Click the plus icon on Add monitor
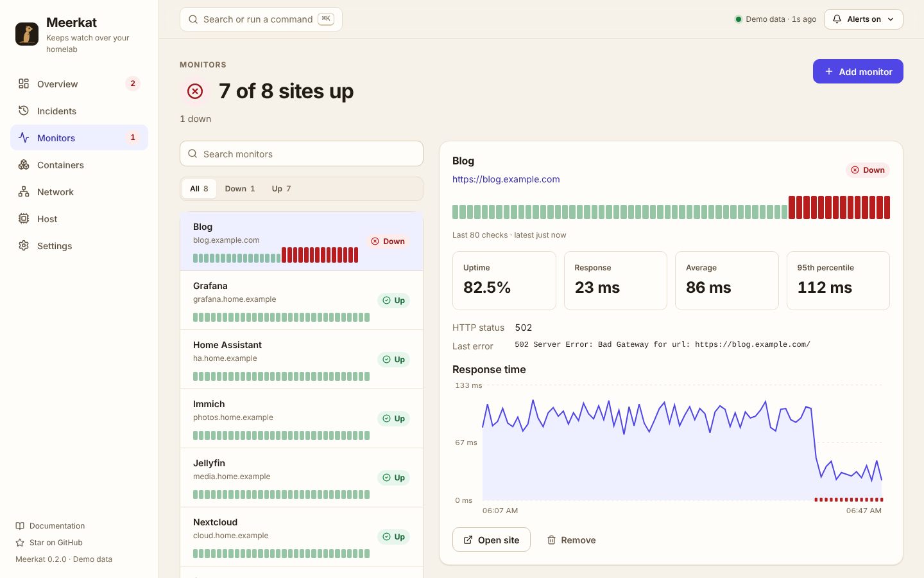The width and height of the screenshot is (924, 578). pos(829,71)
